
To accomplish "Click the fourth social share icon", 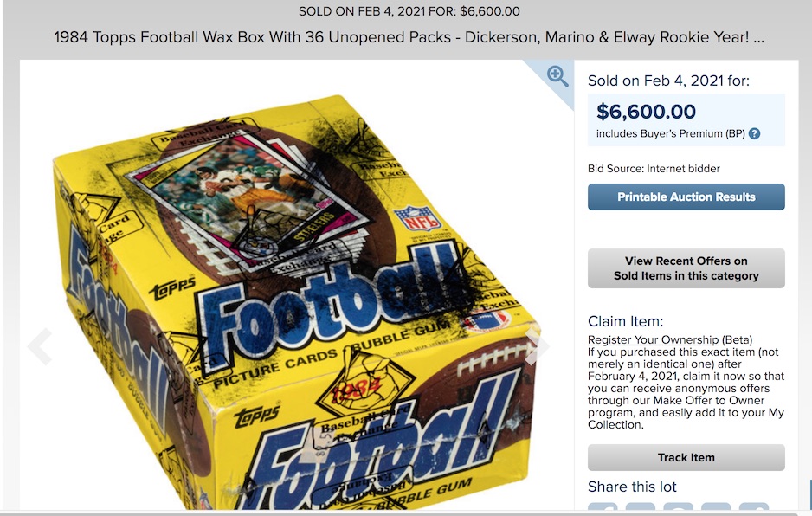I will point(716,510).
